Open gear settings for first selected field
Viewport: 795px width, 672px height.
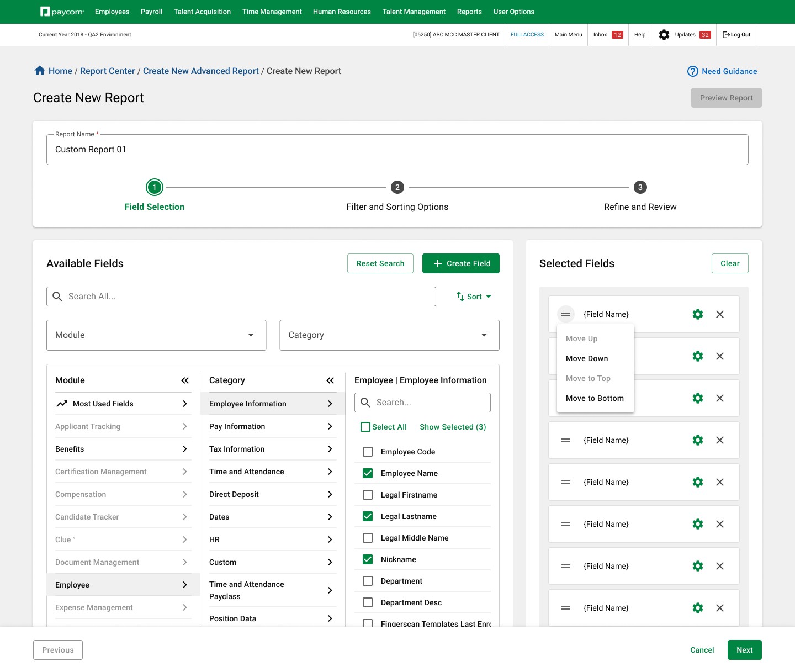click(698, 314)
